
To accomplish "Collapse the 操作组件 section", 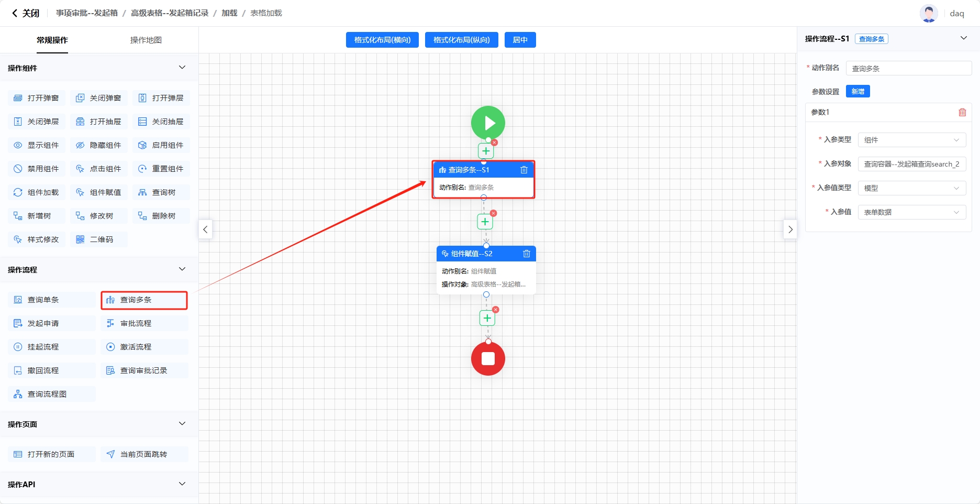I will point(182,68).
